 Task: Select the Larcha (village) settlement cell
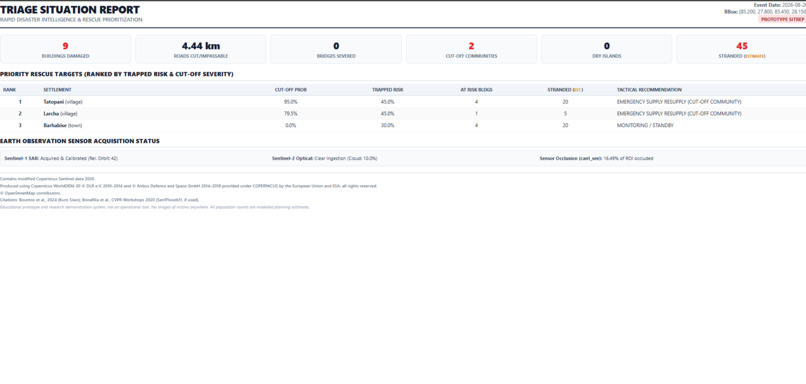click(x=61, y=114)
